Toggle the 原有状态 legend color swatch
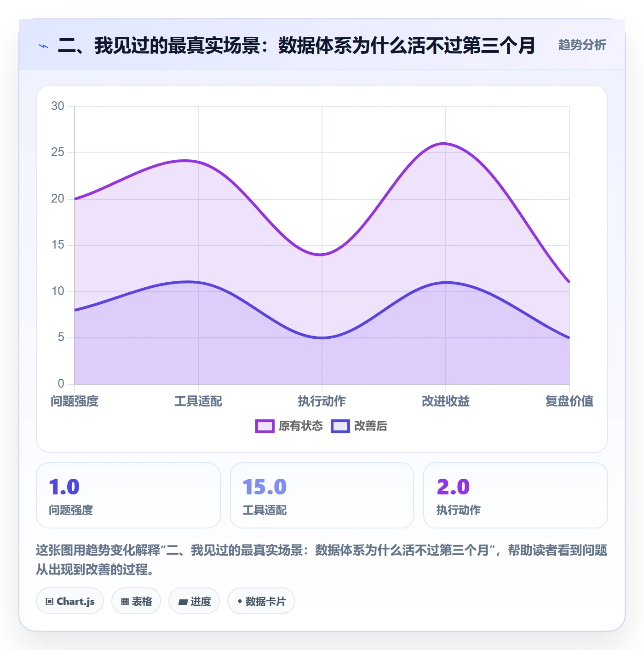Viewport: 644px width, 650px height. [264, 426]
